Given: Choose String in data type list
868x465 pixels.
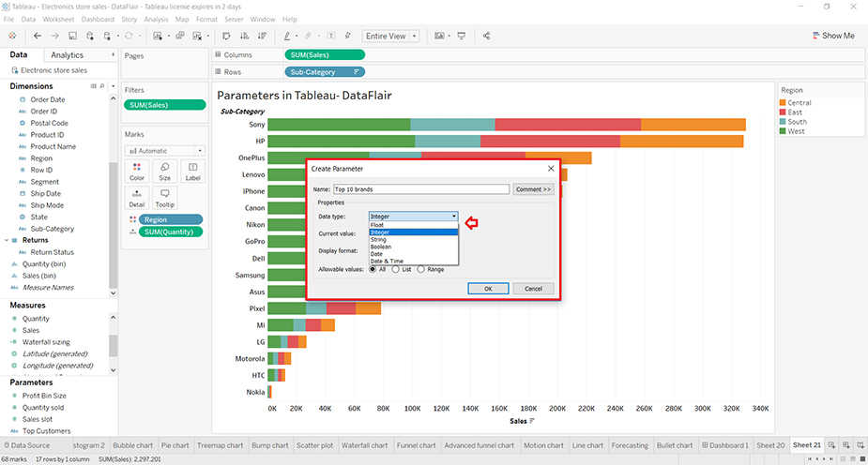Looking at the screenshot, I should point(414,239).
